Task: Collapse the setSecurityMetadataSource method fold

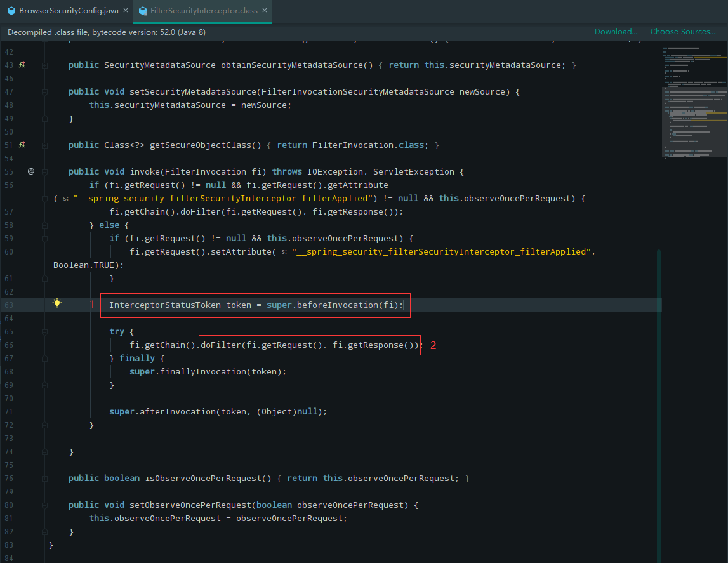Action: coord(43,91)
